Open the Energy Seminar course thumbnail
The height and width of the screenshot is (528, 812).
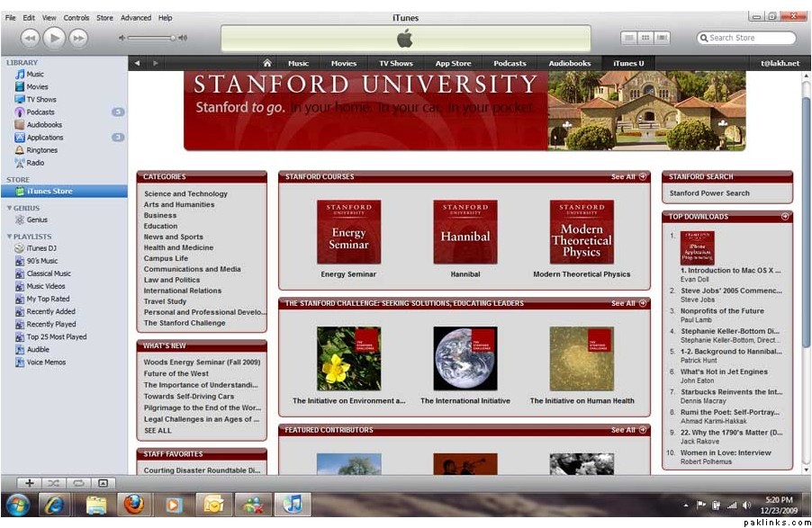pos(348,232)
